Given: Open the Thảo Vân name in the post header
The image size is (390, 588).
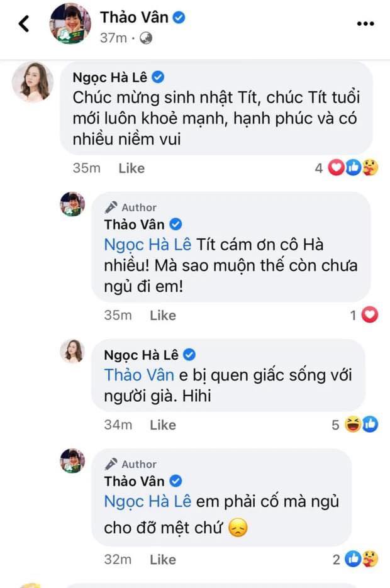Looking at the screenshot, I should [x=134, y=18].
